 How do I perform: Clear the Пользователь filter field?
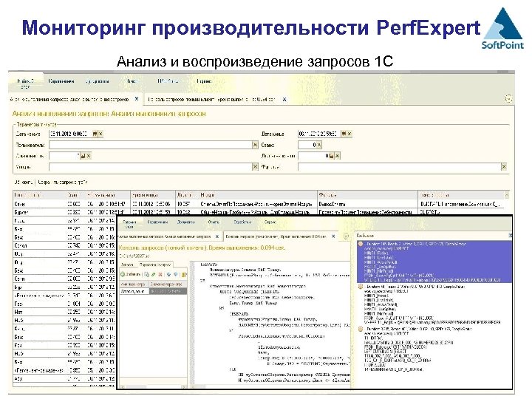[255, 145]
